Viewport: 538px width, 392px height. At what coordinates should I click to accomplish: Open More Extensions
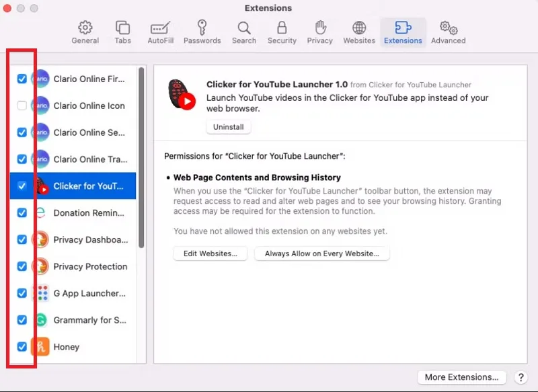click(461, 377)
